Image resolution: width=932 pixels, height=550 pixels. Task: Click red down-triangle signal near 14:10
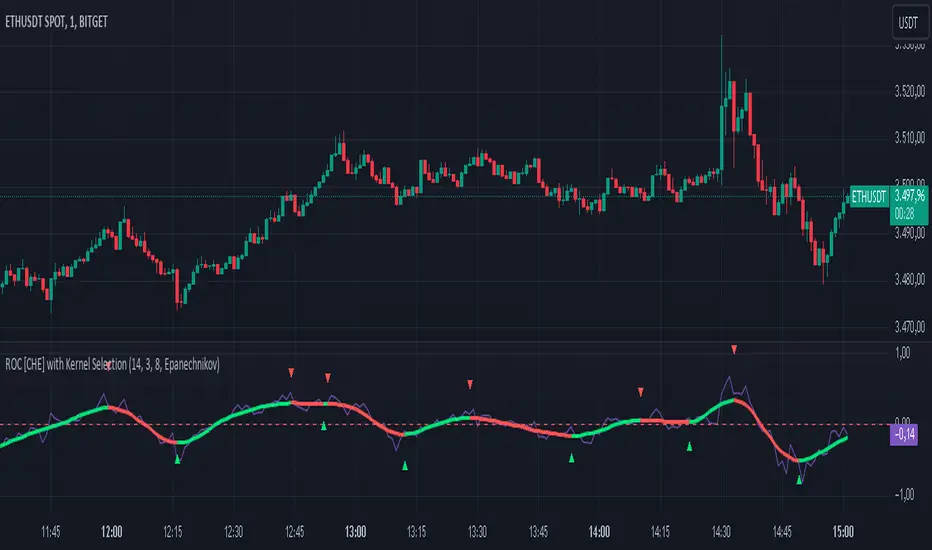point(641,392)
